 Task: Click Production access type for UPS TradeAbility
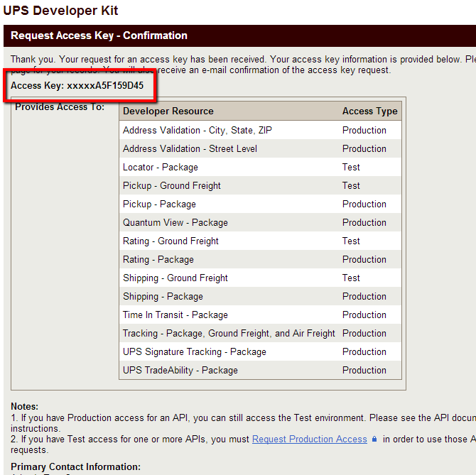tap(364, 371)
